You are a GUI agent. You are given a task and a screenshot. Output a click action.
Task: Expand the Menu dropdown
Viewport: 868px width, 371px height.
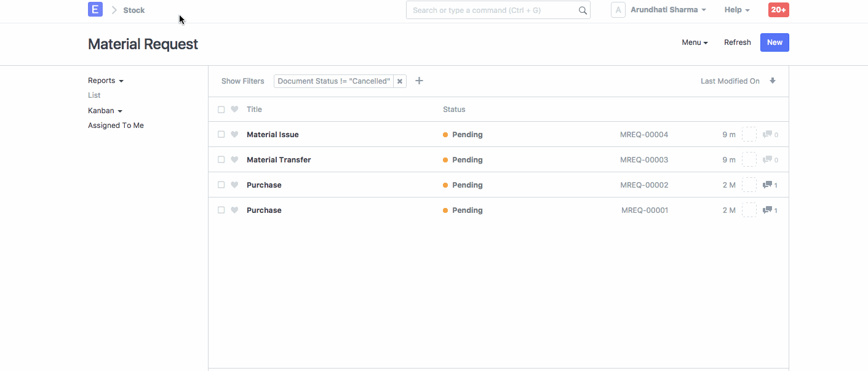point(694,42)
